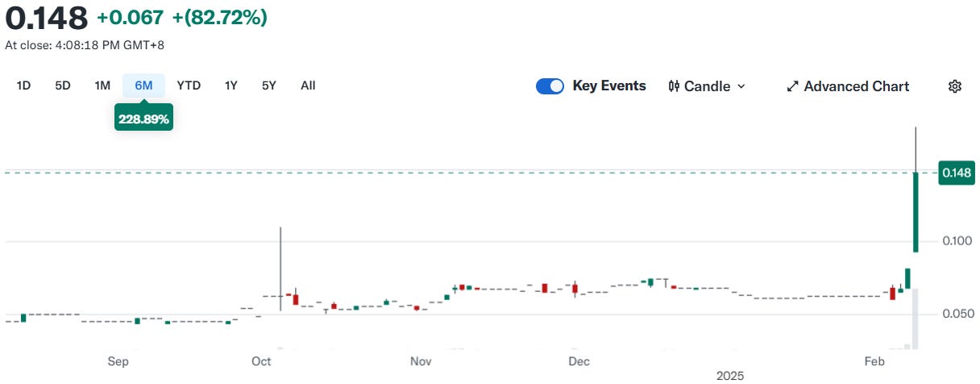980x384 pixels.
Task: Switch chart to YTD range
Action: (x=189, y=86)
